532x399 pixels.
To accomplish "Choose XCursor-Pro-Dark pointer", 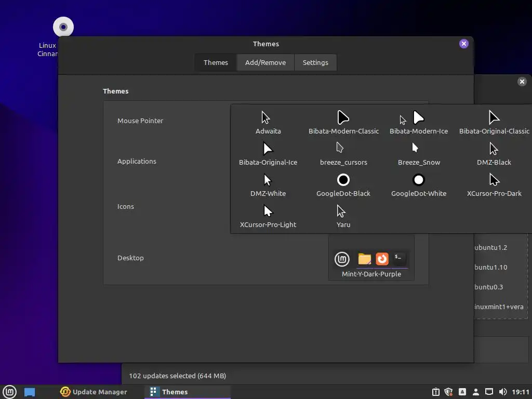I will pos(494,185).
